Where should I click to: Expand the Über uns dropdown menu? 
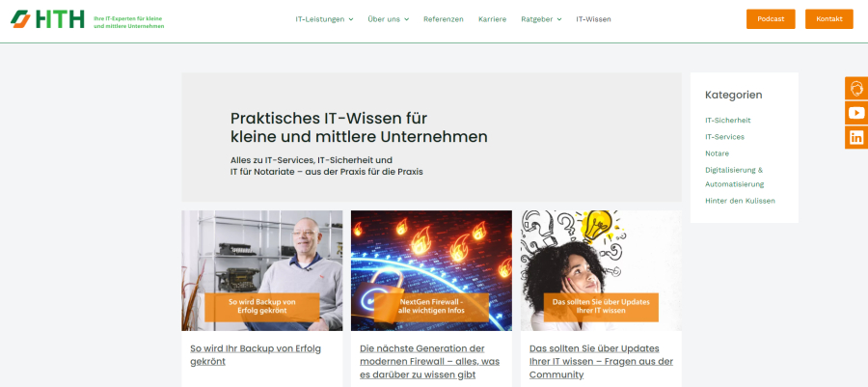click(x=388, y=19)
